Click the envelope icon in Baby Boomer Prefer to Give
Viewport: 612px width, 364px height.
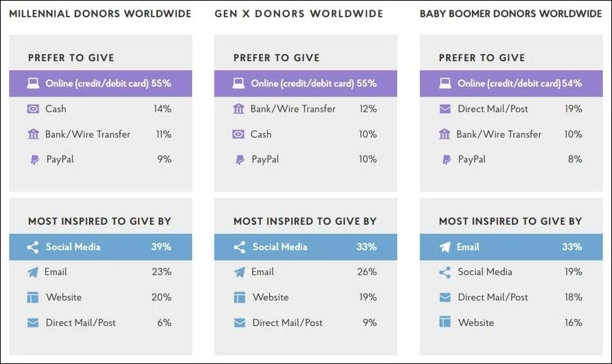coord(445,109)
